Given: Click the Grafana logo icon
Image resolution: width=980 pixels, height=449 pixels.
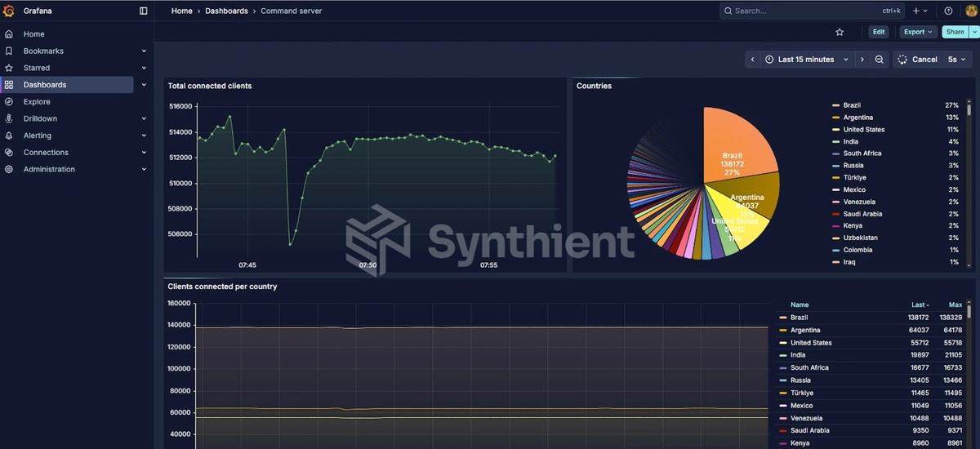Looking at the screenshot, I should 9,11.
